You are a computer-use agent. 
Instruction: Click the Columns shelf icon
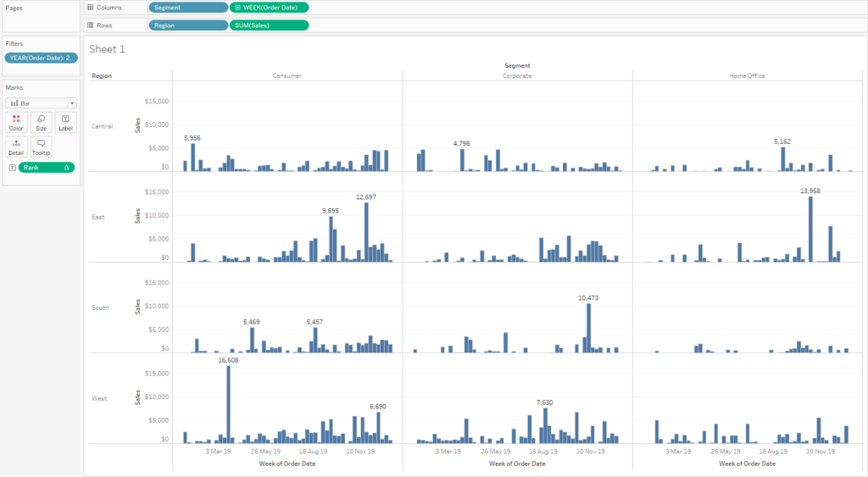(90, 8)
